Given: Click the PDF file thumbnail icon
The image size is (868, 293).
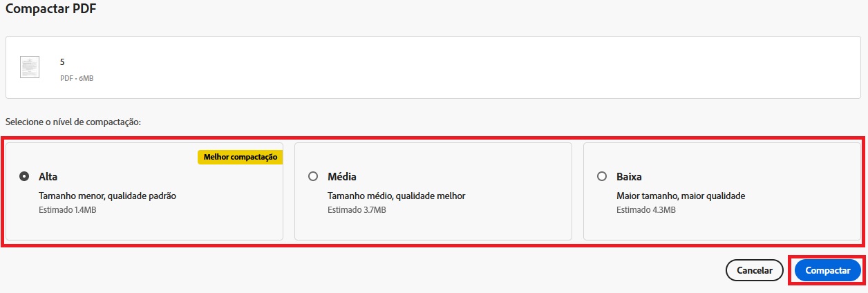Looking at the screenshot, I should pos(30,67).
